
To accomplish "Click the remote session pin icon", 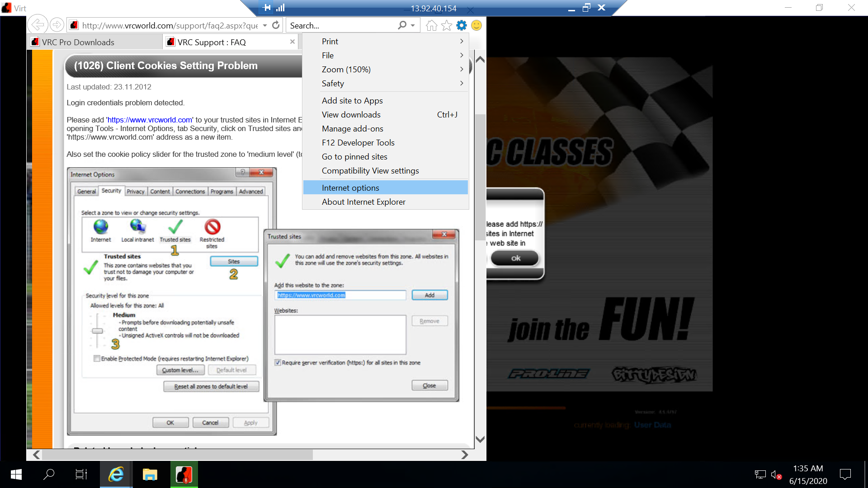I will pyautogui.click(x=267, y=8).
